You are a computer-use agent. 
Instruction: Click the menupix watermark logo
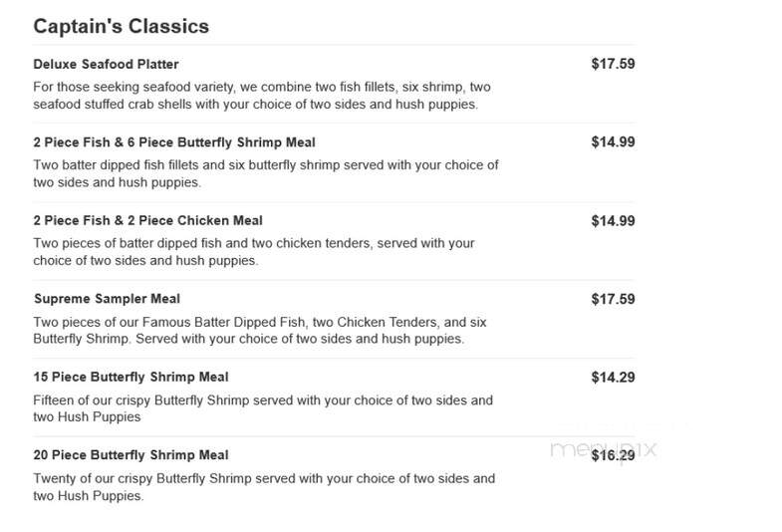[604, 449]
